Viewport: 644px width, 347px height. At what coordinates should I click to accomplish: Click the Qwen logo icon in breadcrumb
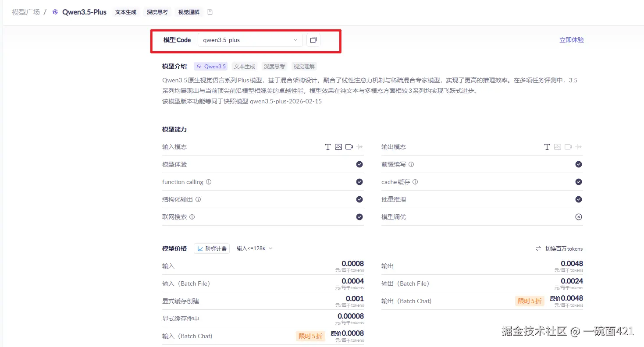click(55, 12)
